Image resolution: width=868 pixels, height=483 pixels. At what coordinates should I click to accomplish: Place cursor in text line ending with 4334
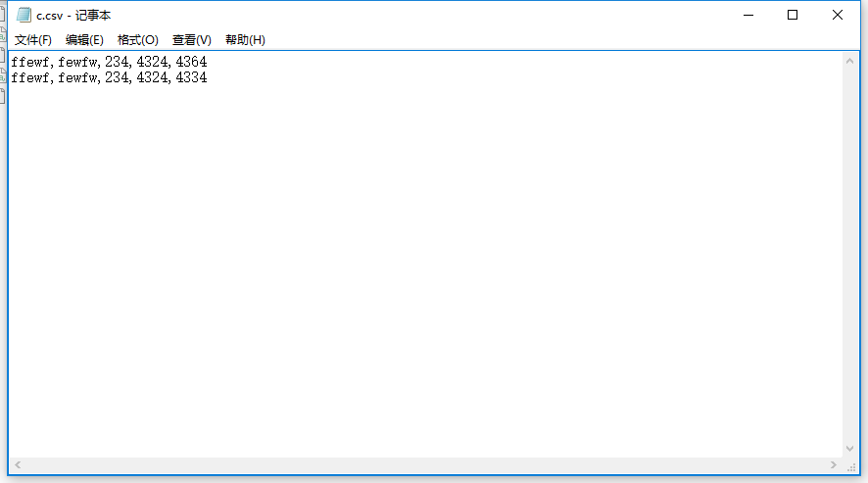[109, 77]
